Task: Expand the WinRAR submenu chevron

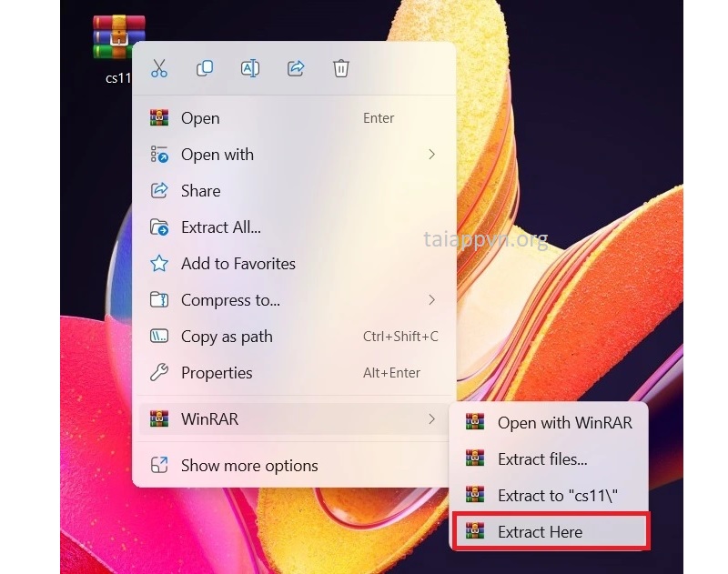Action: [431, 419]
